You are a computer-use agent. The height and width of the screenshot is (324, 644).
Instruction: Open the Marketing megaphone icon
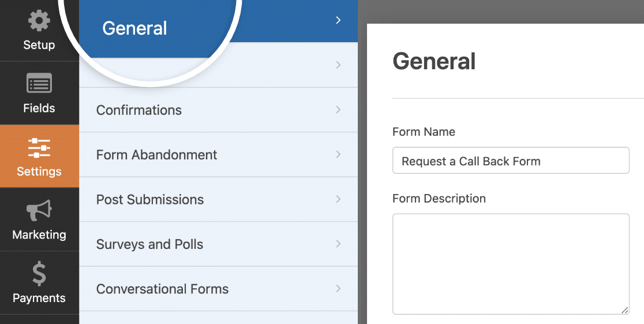coord(39,210)
